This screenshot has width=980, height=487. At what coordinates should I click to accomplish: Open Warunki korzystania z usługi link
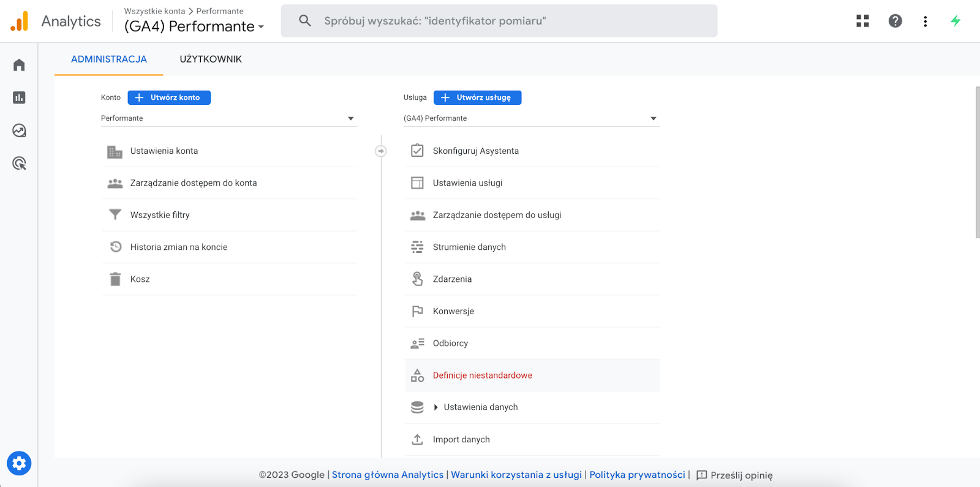[516, 475]
